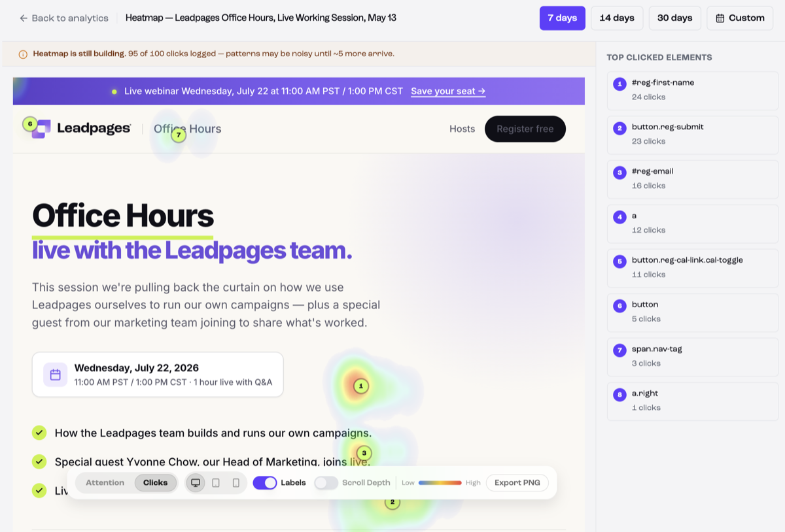785x532 pixels.
Task: Click rank badge 5 in top clicked list
Action: coord(619,261)
